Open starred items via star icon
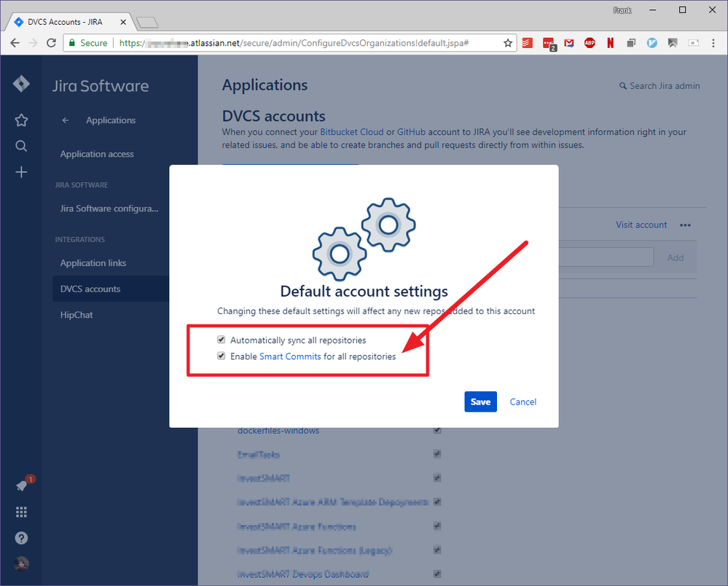Screen dimensions: 728x586 tap(21, 120)
